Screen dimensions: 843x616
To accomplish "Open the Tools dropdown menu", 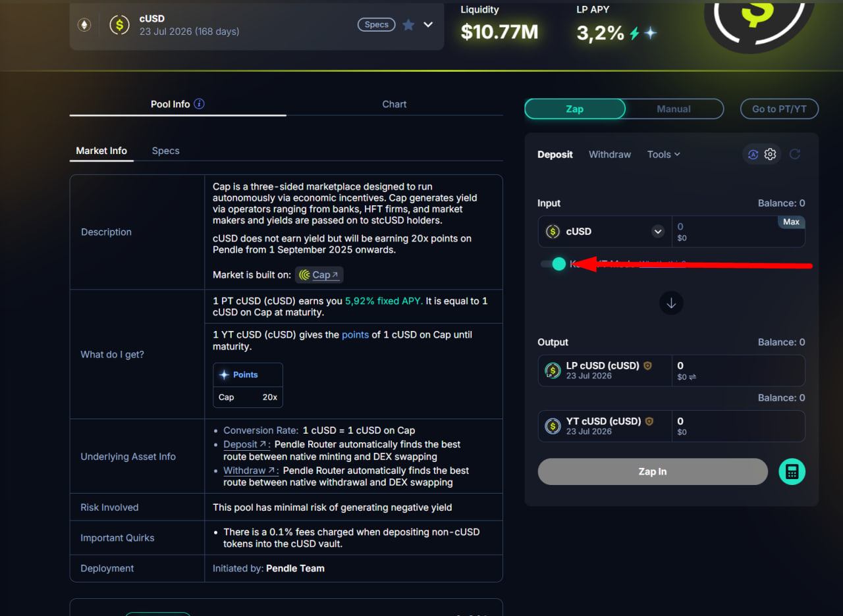I will (x=664, y=154).
